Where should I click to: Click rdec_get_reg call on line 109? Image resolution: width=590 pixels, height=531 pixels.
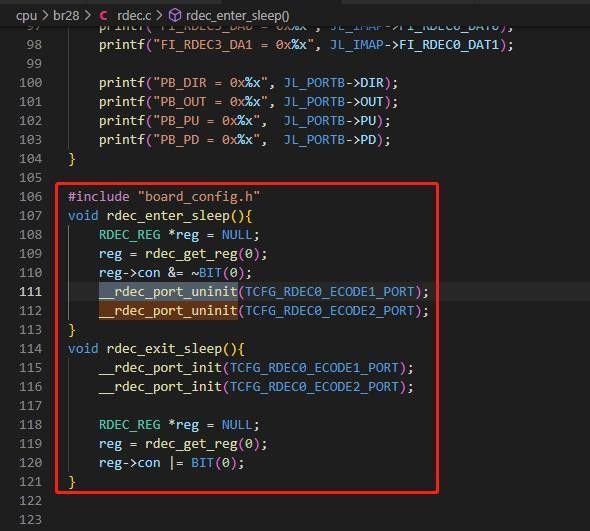point(191,254)
